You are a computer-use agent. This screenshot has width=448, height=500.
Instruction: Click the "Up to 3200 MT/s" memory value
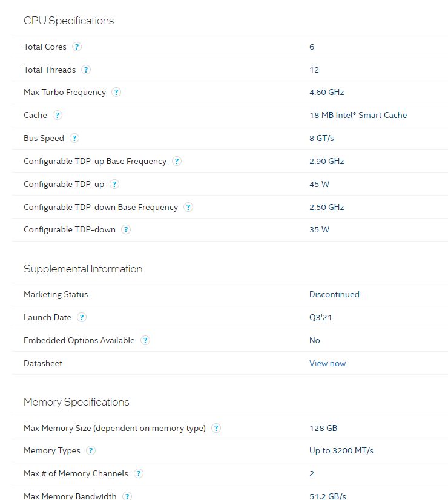point(341,450)
